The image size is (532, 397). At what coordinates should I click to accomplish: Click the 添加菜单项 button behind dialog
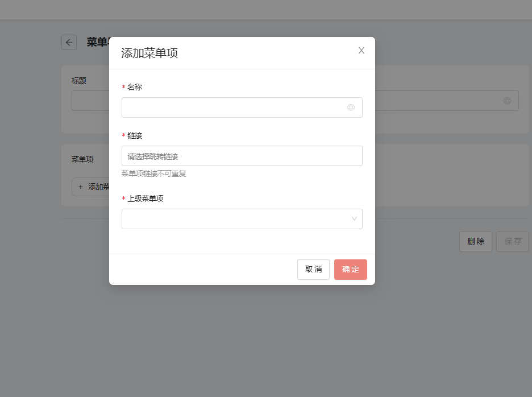point(90,187)
